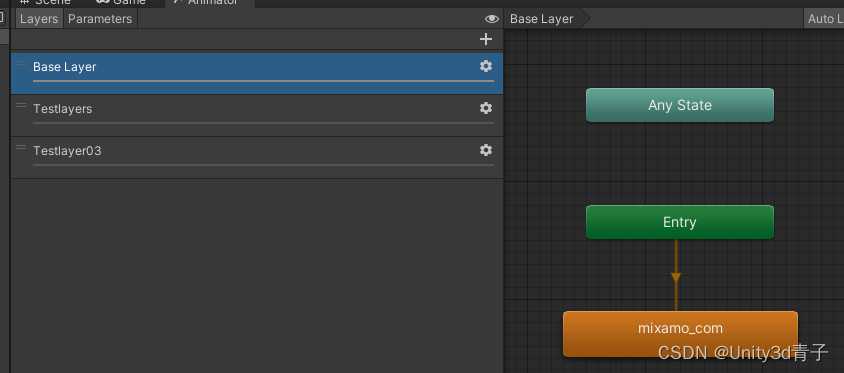Screen dimensions: 844x373
Task: Add a new layer with plus icon
Action: point(486,39)
